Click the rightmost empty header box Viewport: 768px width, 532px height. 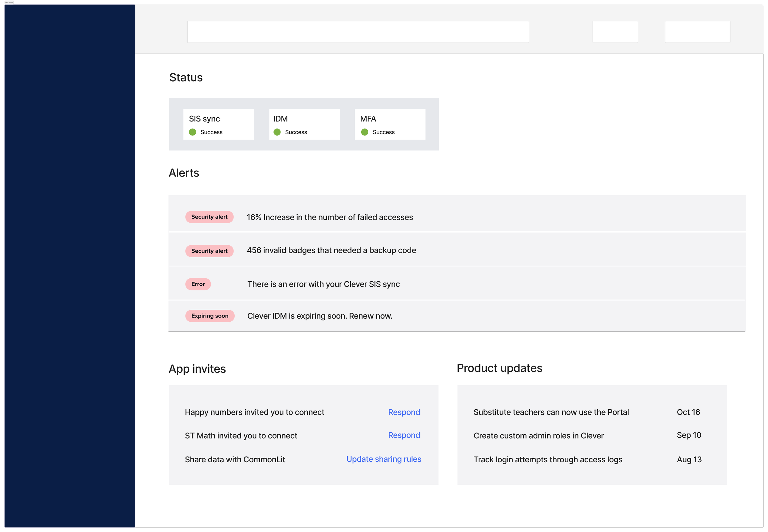697,32
